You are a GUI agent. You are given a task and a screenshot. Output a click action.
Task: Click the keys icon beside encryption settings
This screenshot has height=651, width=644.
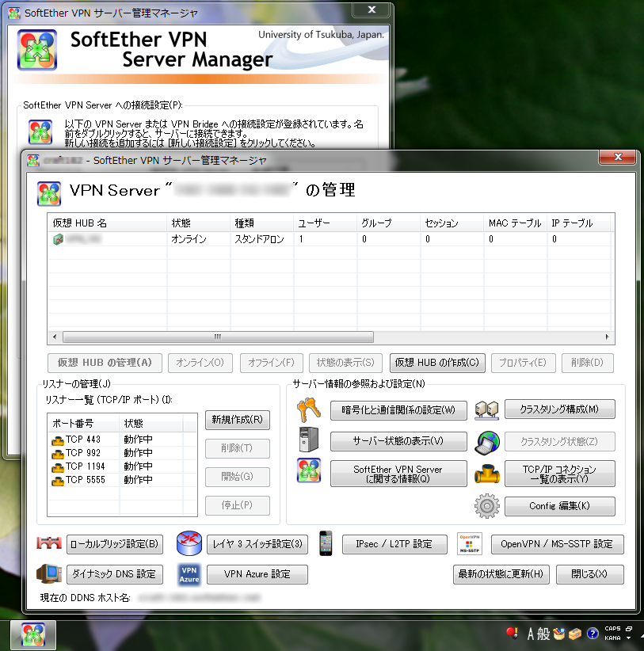coord(308,409)
